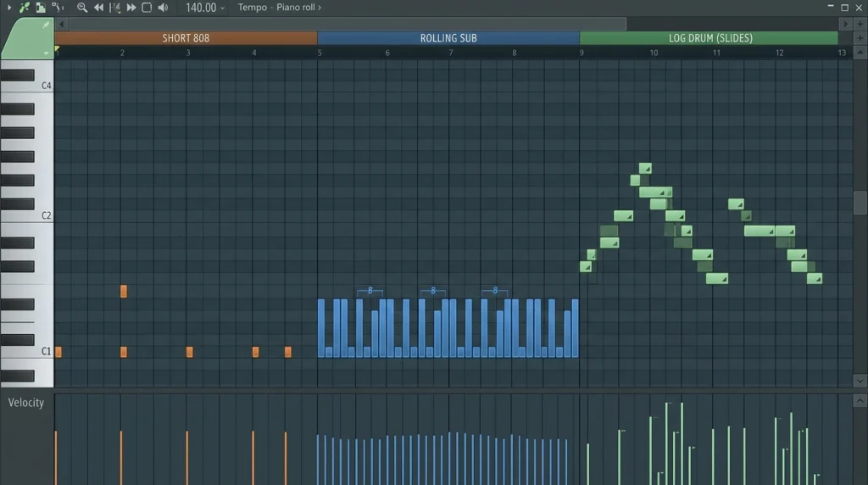868x485 pixels.
Task: Select the first blue note at bar 5
Action: pyautogui.click(x=321, y=328)
